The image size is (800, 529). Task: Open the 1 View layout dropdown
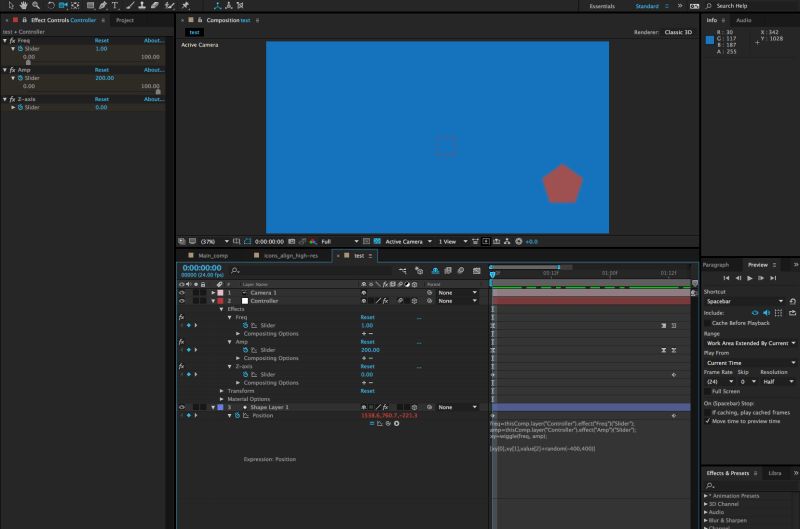coord(453,241)
